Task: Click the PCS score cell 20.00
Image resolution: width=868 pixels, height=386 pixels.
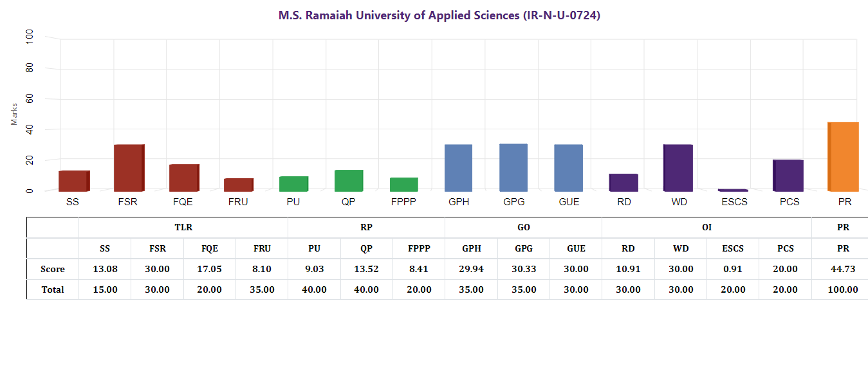Action: click(x=785, y=269)
